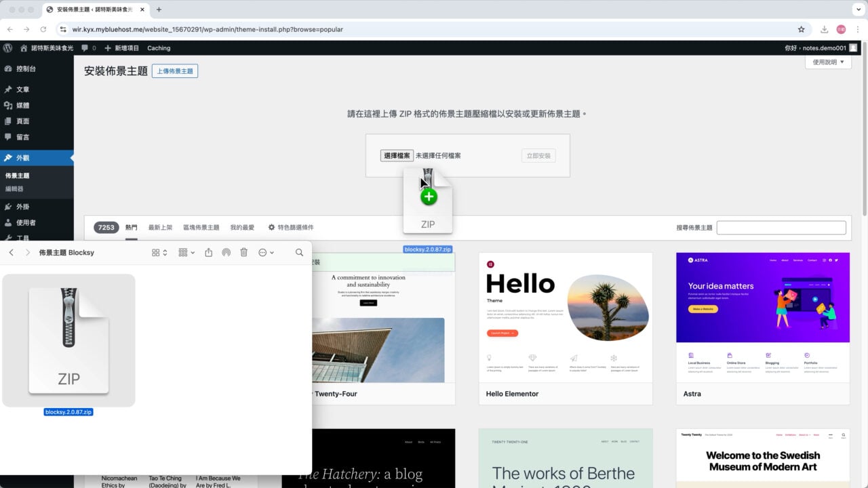Click Finder share icon
The height and width of the screenshot is (488, 868).
209,252
